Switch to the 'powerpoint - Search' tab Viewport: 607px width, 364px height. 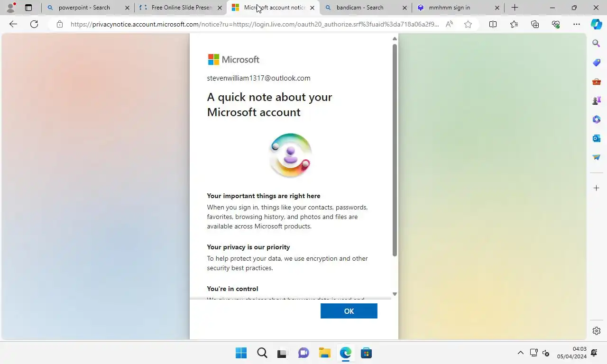(x=84, y=8)
